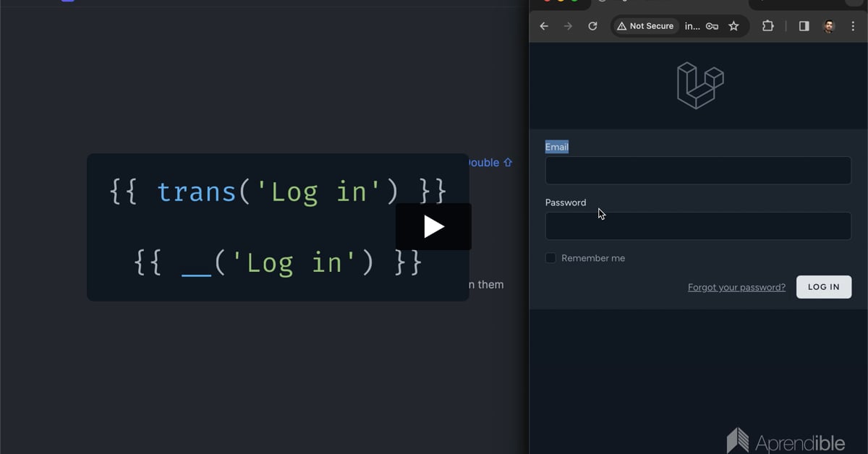Image resolution: width=868 pixels, height=454 pixels.
Task: Open the Chrome three-dot menu
Action: coord(853,26)
